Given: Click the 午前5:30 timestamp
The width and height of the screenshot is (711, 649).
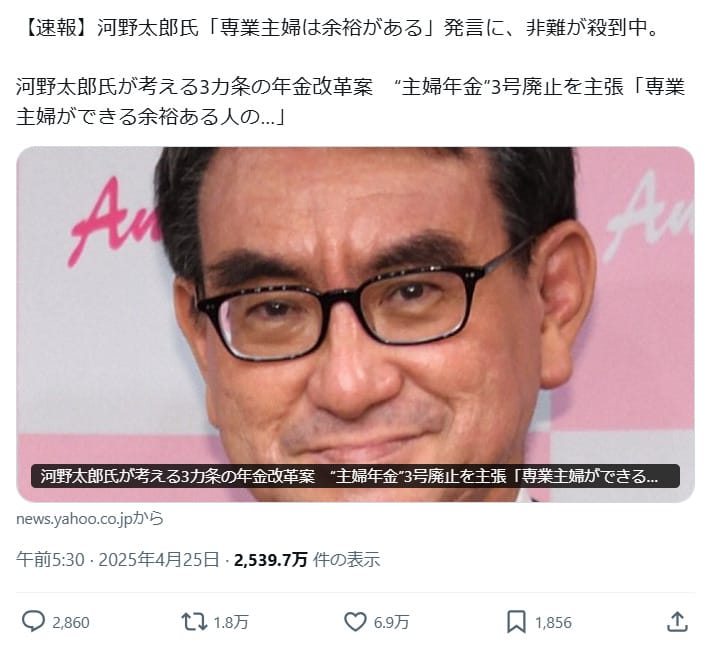Looking at the screenshot, I should click(50, 560).
